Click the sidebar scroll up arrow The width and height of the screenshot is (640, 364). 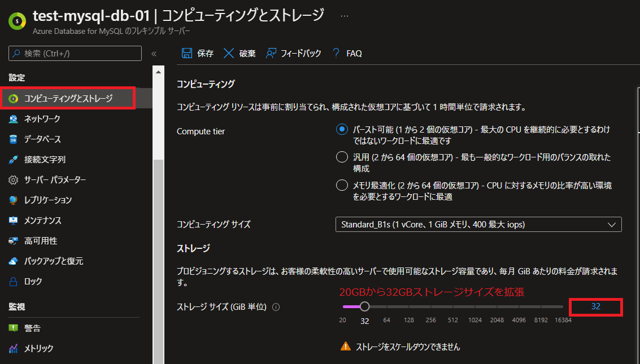coord(158,72)
